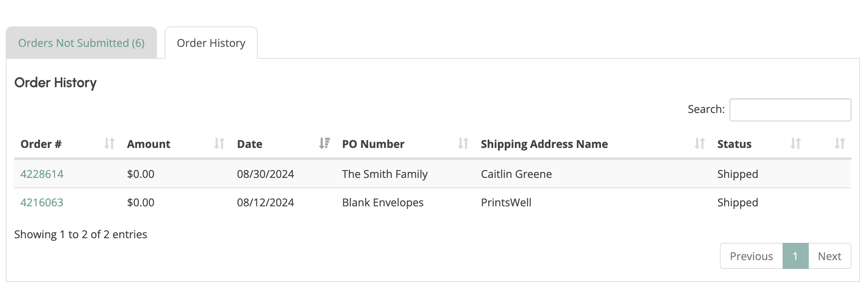Select page 1 in the pagination
Screen dimensions: 868x292
click(795, 256)
